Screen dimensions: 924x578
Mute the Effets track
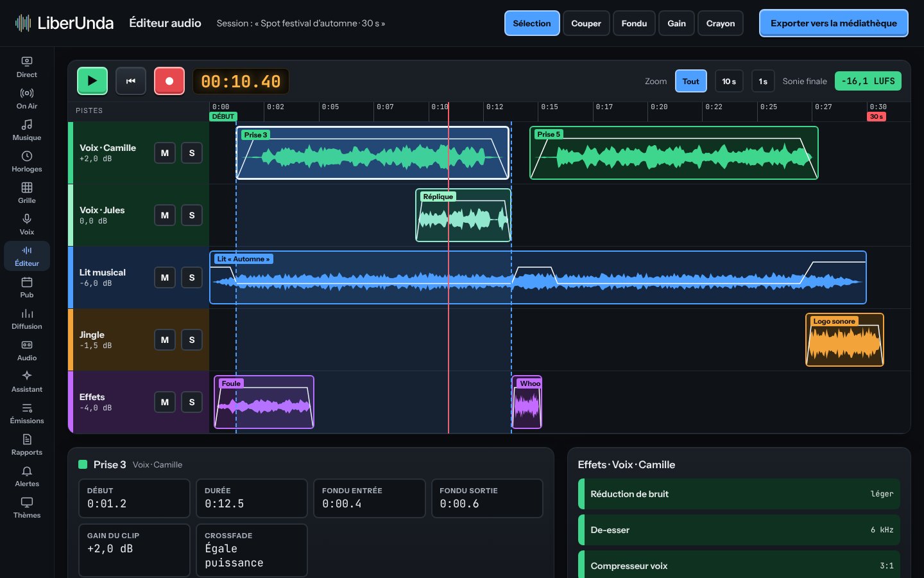point(165,402)
